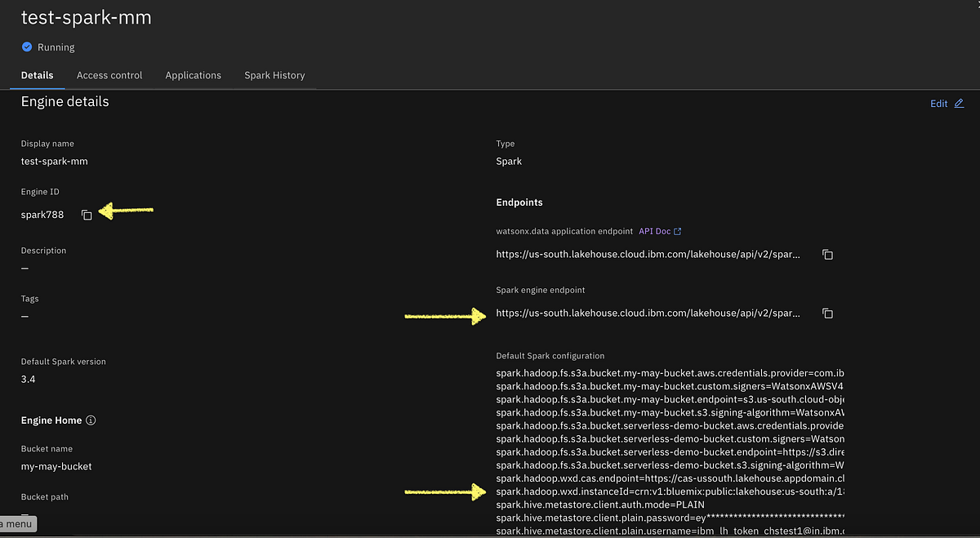980x538 pixels.
Task: Click the Edit link top right
Action: [x=938, y=103]
